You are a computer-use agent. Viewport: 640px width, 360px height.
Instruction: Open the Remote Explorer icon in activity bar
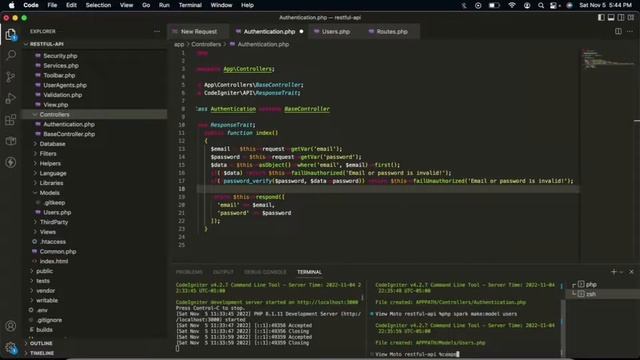(x=11, y=141)
